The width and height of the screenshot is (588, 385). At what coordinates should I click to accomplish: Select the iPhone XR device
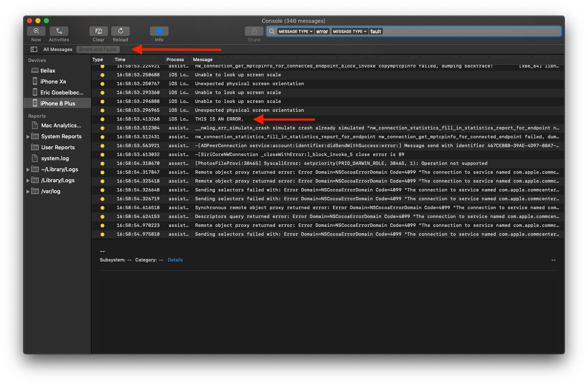tap(53, 81)
